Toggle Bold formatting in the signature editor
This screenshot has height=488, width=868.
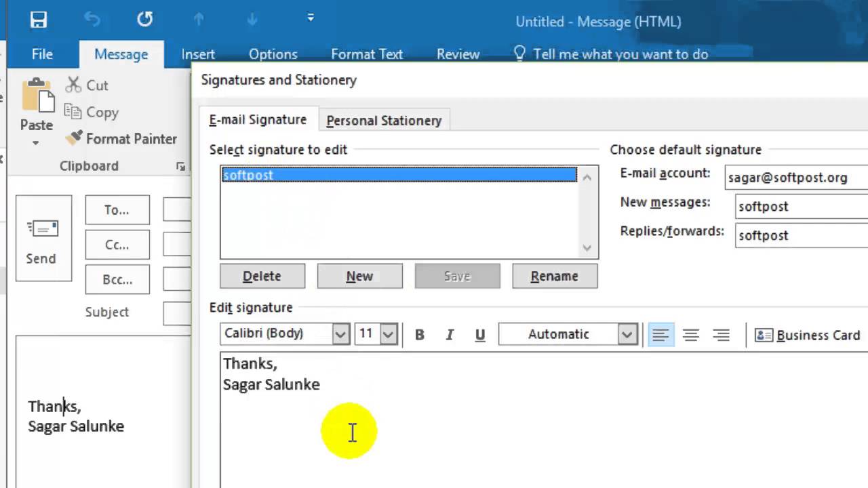tap(420, 334)
